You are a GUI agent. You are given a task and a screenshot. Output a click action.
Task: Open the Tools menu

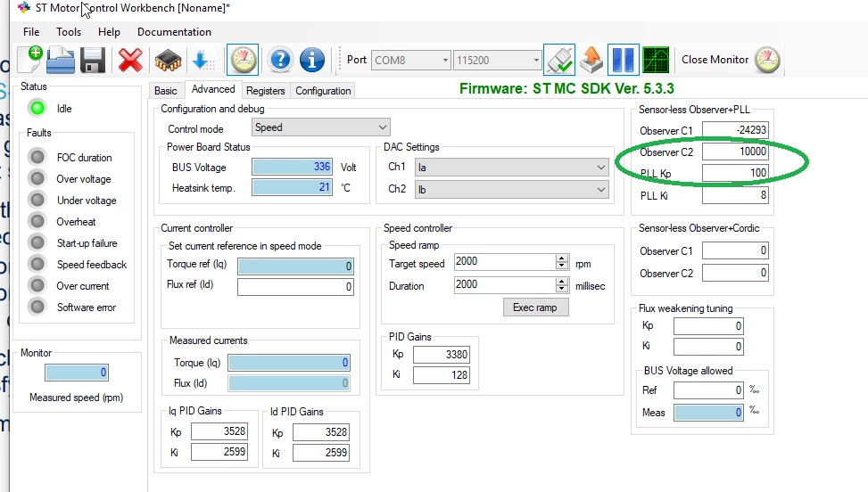point(69,31)
